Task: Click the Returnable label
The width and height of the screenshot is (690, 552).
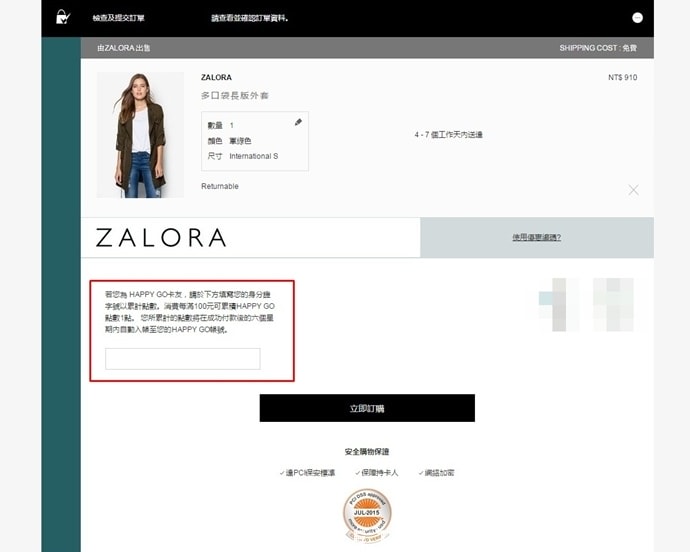Action: pos(220,186)
